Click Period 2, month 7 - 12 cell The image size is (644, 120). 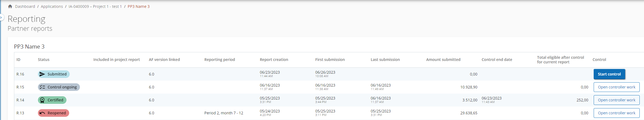(x=223, y=113)
